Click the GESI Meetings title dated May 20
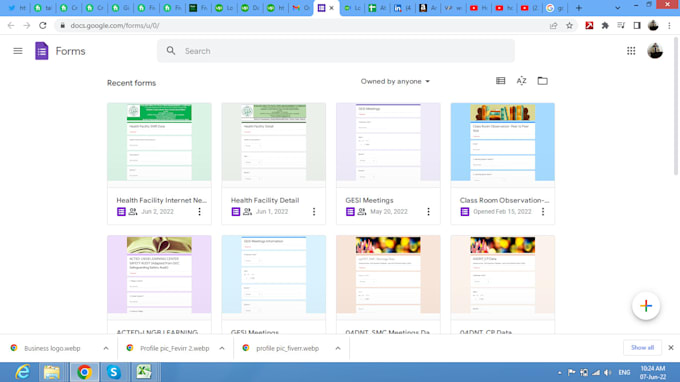 click(x=369, y=200)
